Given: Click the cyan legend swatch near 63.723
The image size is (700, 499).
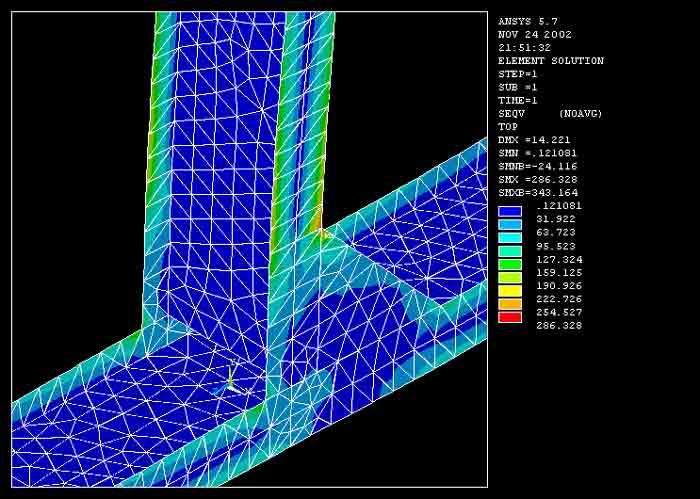Looking at the screenshot, I should coord(510,237).
